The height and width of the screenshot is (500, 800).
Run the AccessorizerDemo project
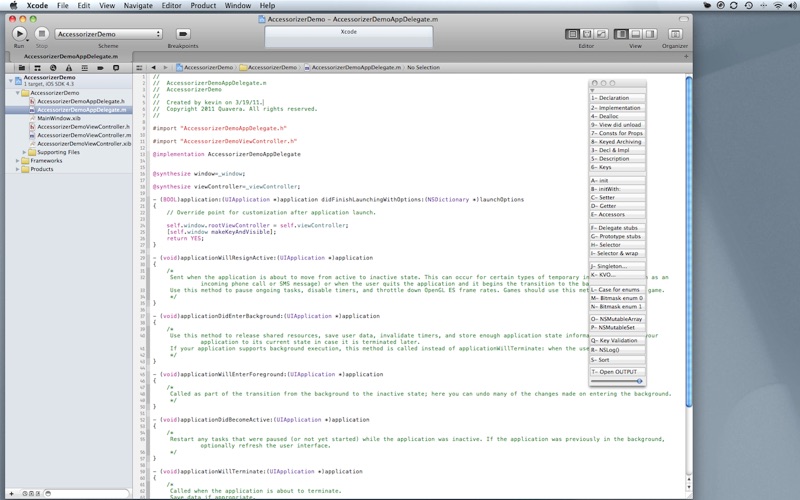[19, 34]
